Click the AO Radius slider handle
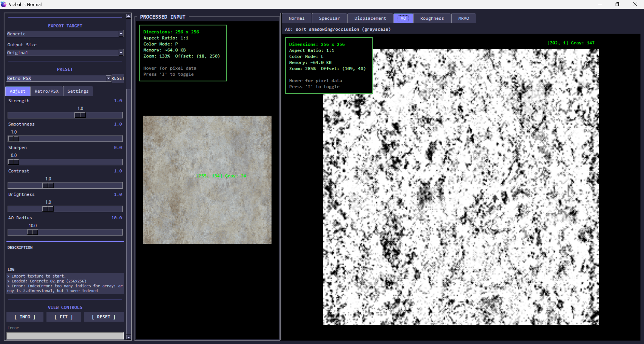Viewport: 644px width, 344px height. (x=32, y=232)
